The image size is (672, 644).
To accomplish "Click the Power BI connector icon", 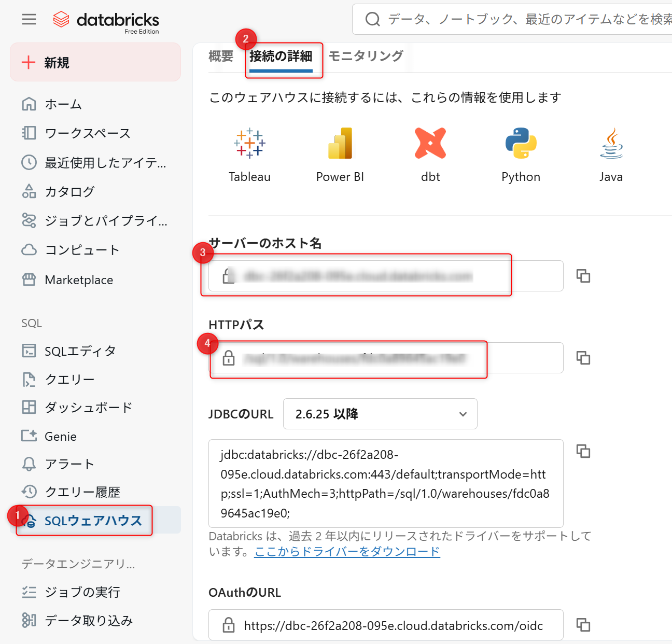I will (340, 143).
